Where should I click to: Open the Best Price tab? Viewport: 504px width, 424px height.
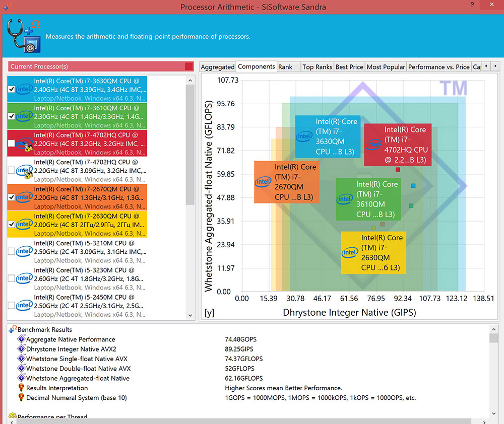(x=349, y=67)
